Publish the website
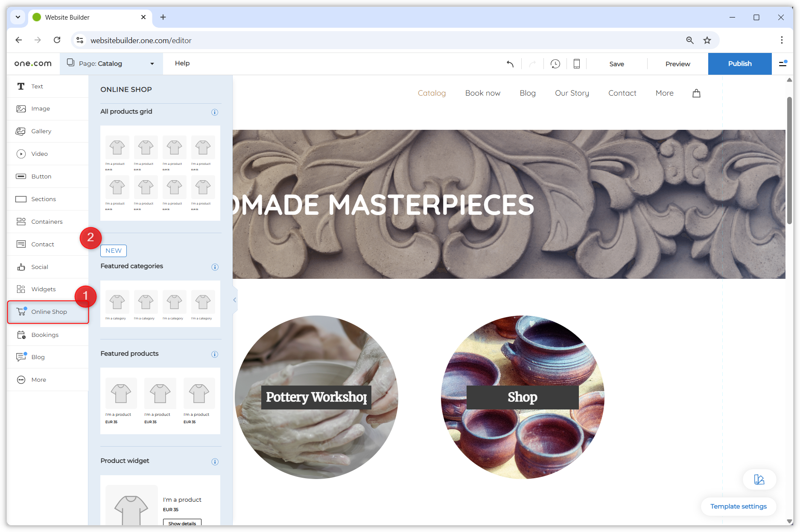The height and width of the screenshot is (532, 800). pyautogui.click(x=740, y=64)
